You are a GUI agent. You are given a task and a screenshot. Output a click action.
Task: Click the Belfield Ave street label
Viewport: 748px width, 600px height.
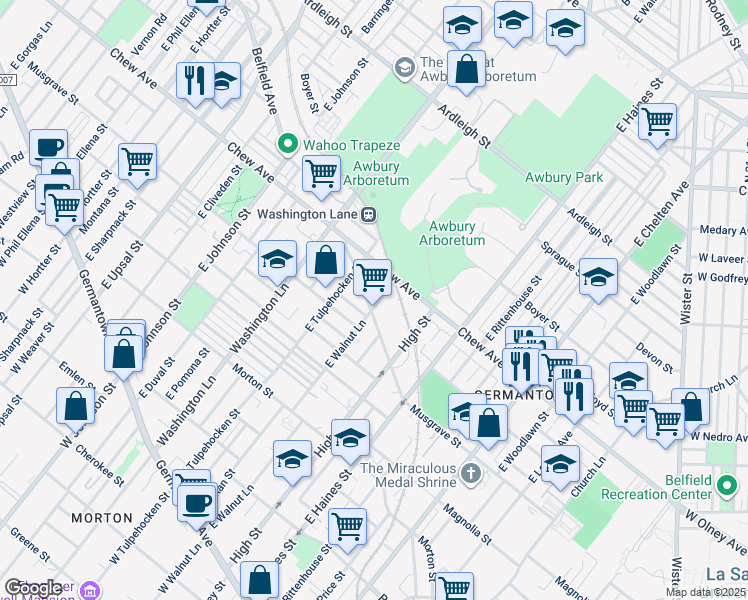pyautogui.click(x=264, y=81)
